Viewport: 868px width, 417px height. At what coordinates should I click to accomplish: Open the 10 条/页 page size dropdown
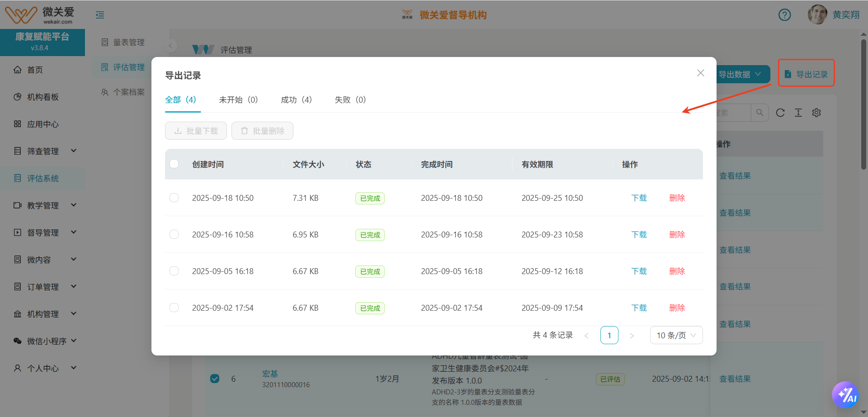676,335
